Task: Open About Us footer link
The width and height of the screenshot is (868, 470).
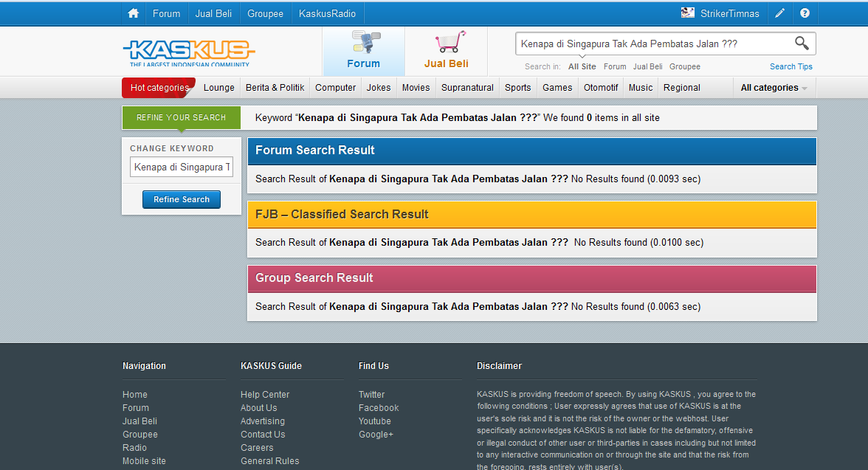Action: tap(259, 407)
